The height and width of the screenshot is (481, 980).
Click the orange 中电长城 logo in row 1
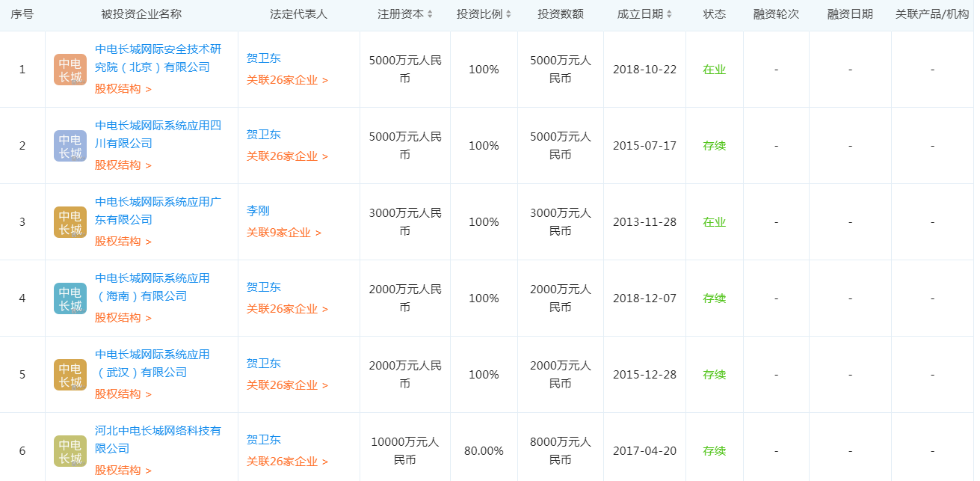[70, 70]
